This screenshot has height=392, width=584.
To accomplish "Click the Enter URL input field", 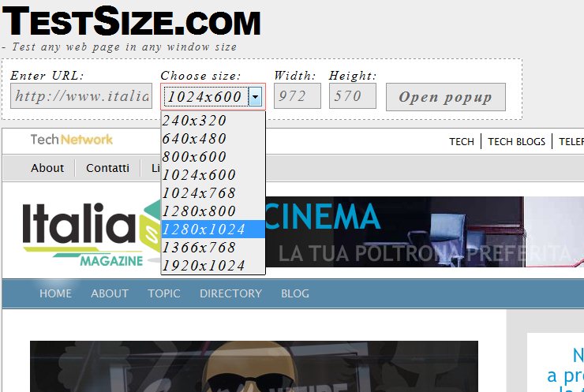I will point(81,96).
